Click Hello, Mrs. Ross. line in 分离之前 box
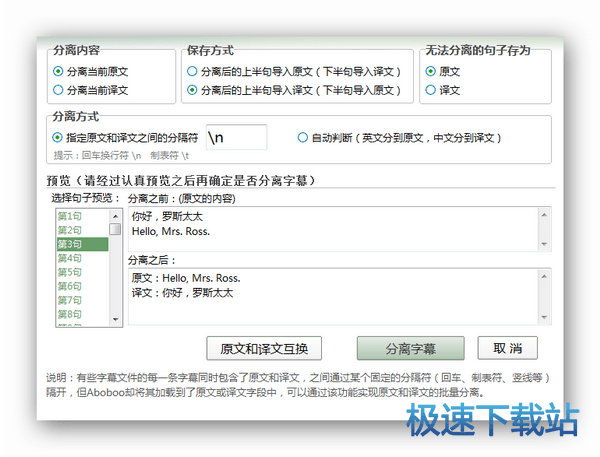This screenshot has height=457, width=600. click(x=171, y=231)
